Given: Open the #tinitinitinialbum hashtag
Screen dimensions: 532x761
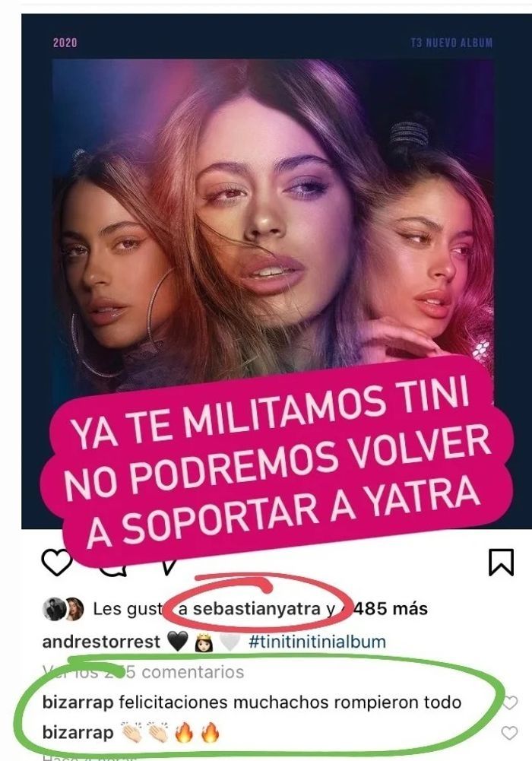Looking at the screenshot, I should coord(317,642).
